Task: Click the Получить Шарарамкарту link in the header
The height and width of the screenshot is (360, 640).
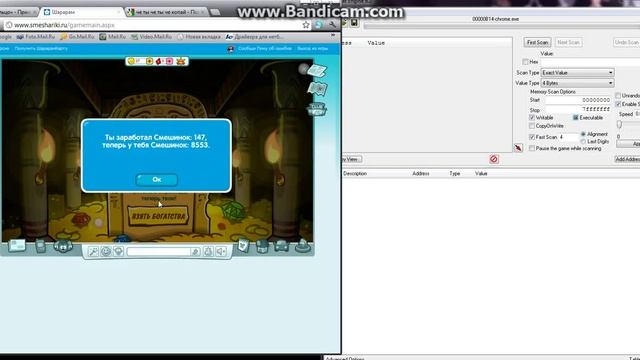Action: 41,49
